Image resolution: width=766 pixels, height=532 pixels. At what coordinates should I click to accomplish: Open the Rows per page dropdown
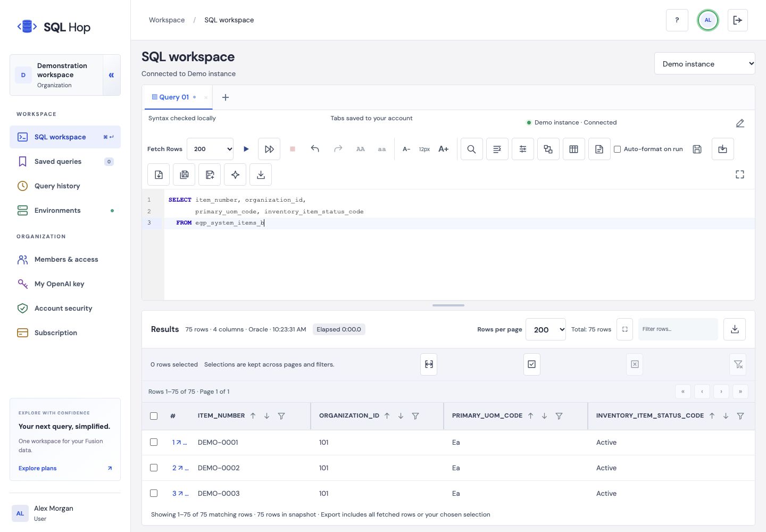(x=546, y=330)
